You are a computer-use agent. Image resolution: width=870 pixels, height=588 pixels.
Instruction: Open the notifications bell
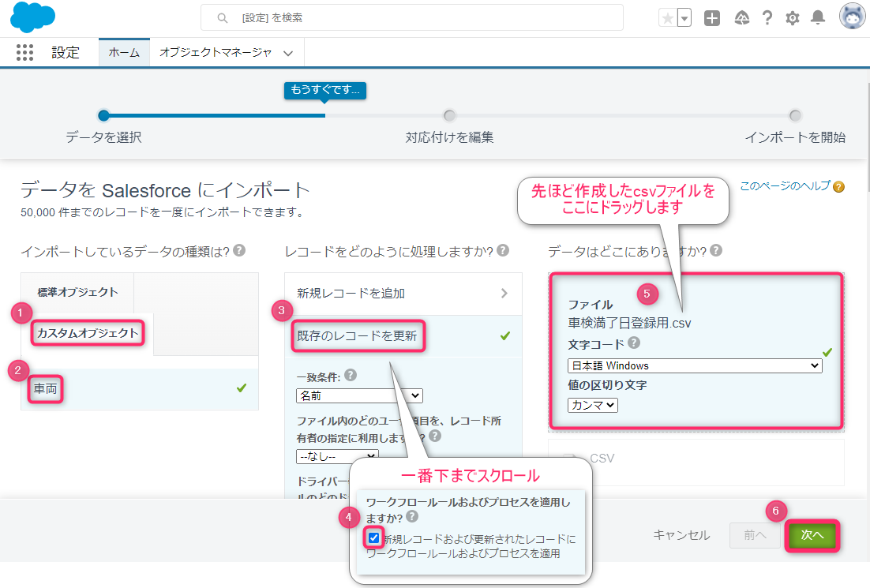818,18
